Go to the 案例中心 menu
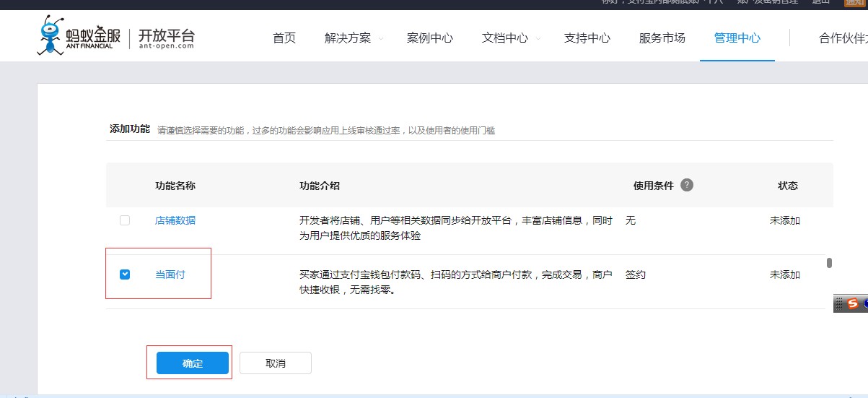Viewport: 868px width, 398px height. pyautogui.click(x=430, y=38)
